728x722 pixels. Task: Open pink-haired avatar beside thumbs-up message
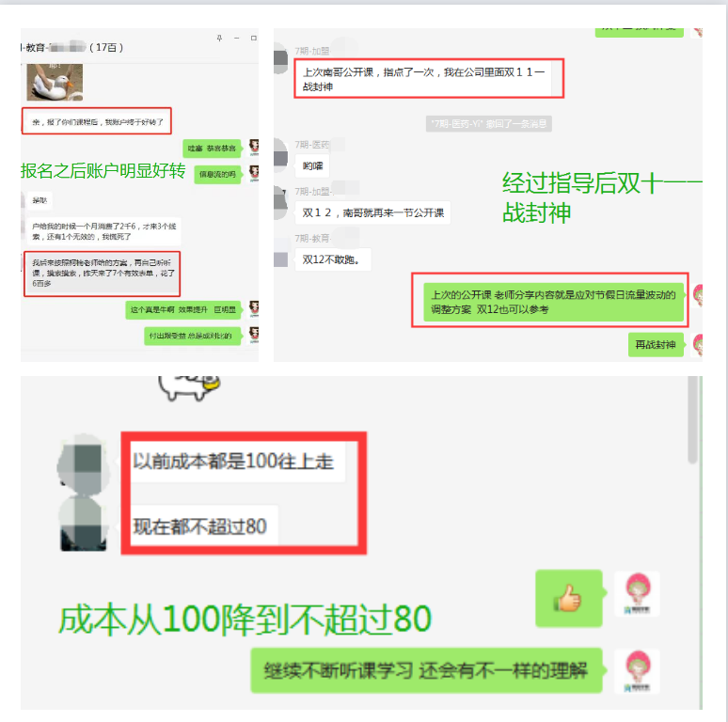(x=637, y=593)
